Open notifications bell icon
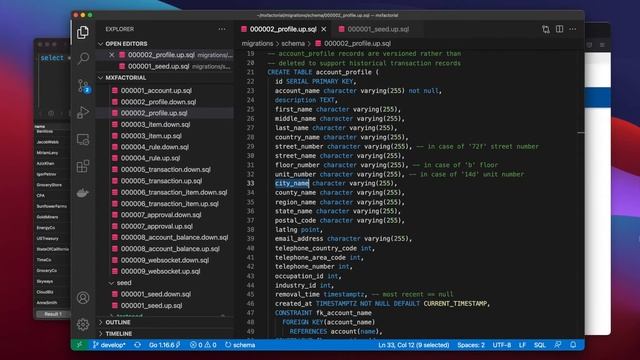 (x=573, y=345)
